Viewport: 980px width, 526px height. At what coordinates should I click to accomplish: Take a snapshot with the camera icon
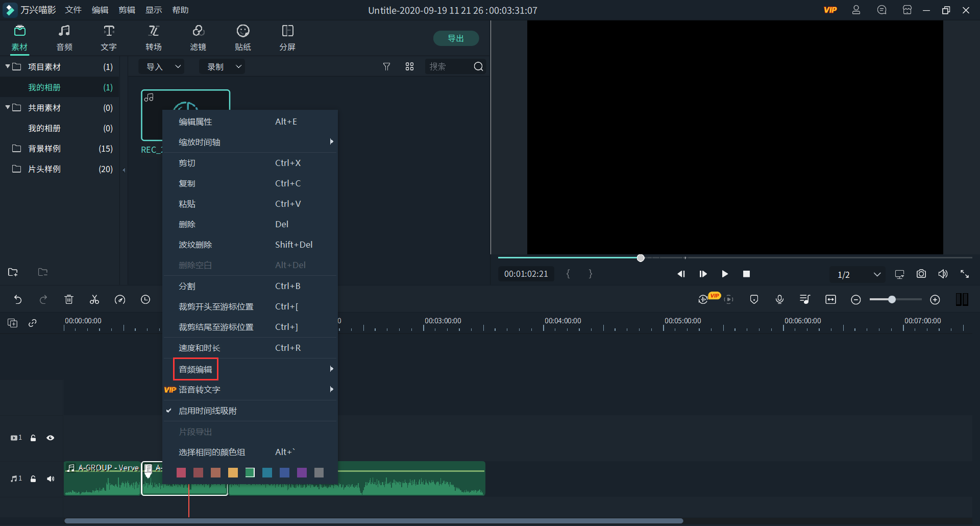[921, 274]
